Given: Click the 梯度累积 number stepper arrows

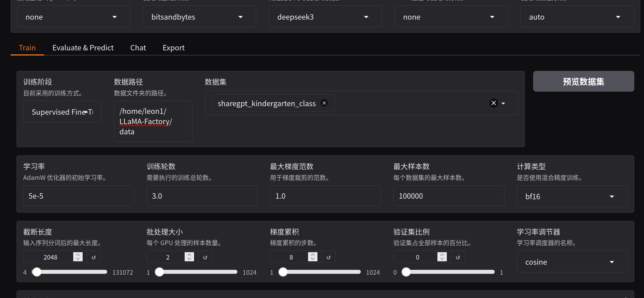Looking at the screenshot, I should [x=313, y=257].
